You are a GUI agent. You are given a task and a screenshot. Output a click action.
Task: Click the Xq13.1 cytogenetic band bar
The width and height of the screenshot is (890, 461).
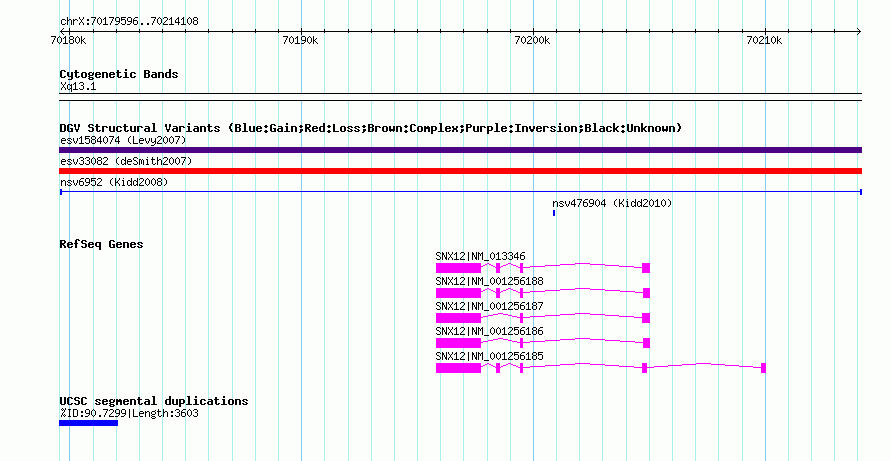[x=460, y=97]
